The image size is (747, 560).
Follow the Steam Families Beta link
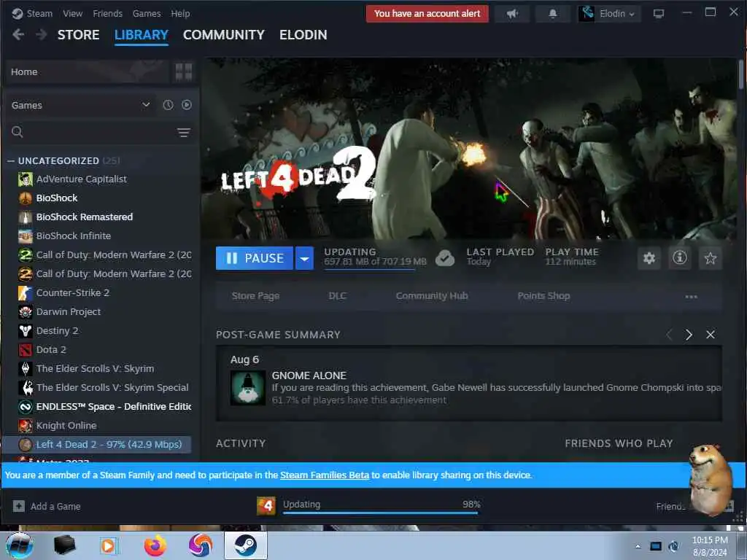click(x=325, y=475)
